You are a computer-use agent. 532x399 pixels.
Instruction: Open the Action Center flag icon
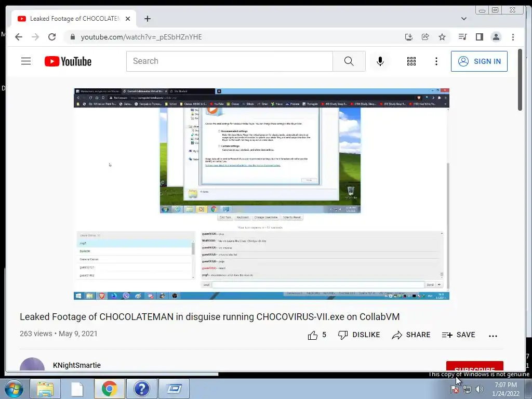click(x=455, y=390)
